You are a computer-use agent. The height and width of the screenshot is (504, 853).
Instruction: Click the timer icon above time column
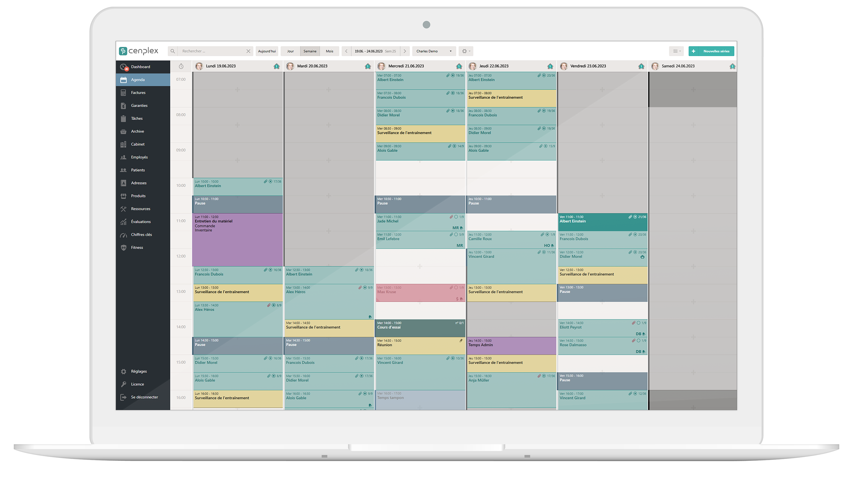181,66
